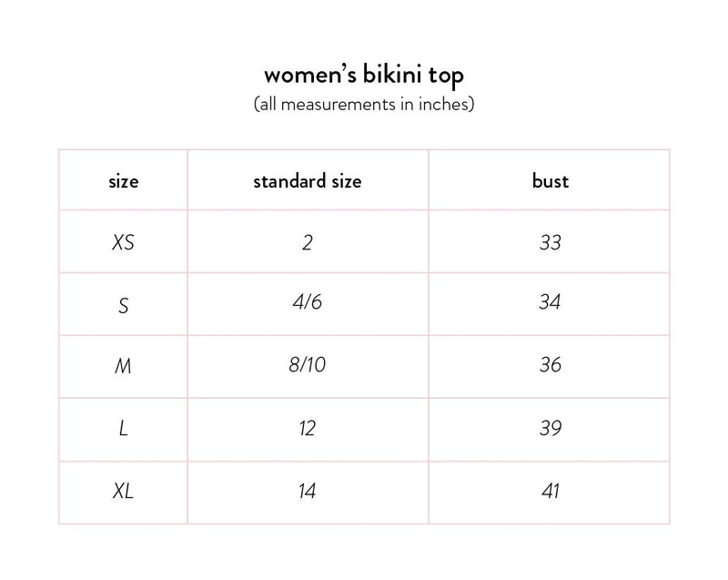Image resolution: width=728 pixels, height=580 pixels.
Task: Click the S size cell
Action: (x=124, y=305)
